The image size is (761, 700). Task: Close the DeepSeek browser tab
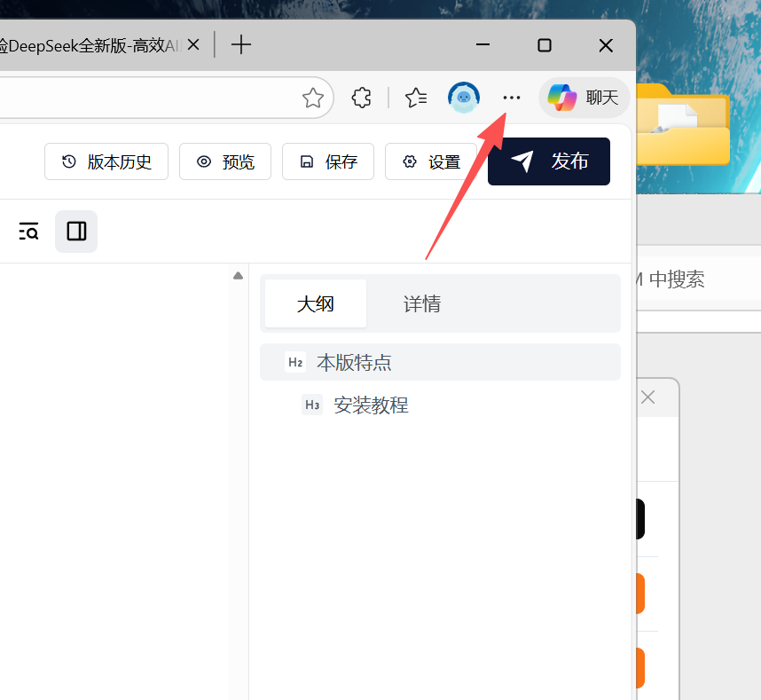194,44
